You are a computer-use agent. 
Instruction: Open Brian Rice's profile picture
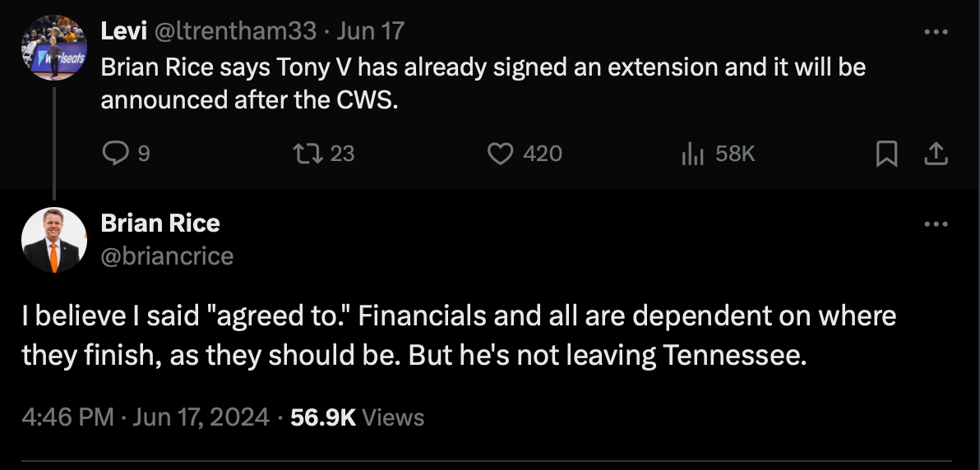click(54, 240)
